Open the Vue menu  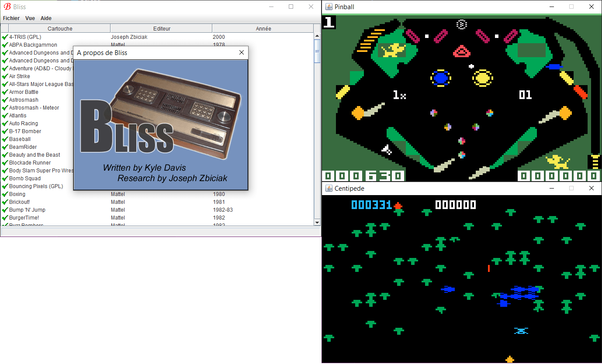(x=30, y=18)
